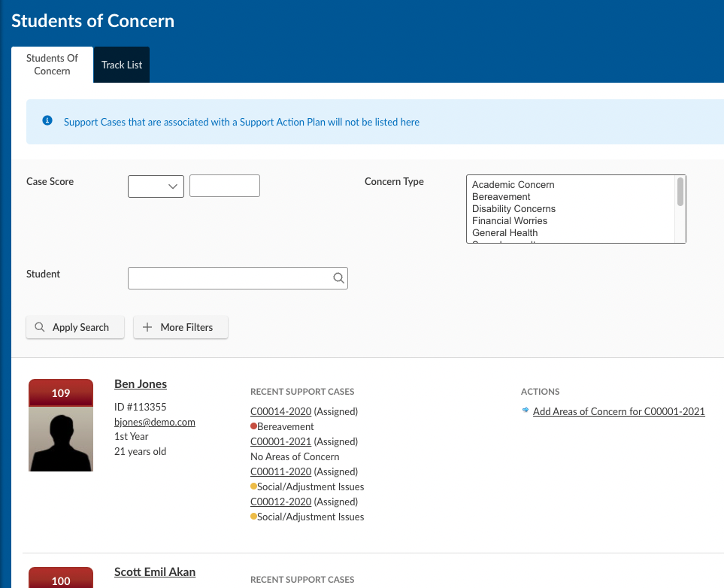Choose Financial Worries in Concern Type list
724x588 pixels.
coord(510,221)
